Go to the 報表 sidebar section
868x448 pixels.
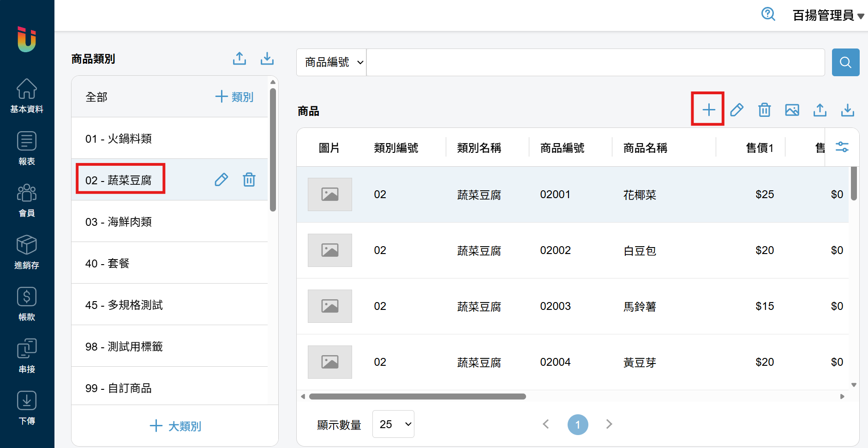(x=27, y=148)
